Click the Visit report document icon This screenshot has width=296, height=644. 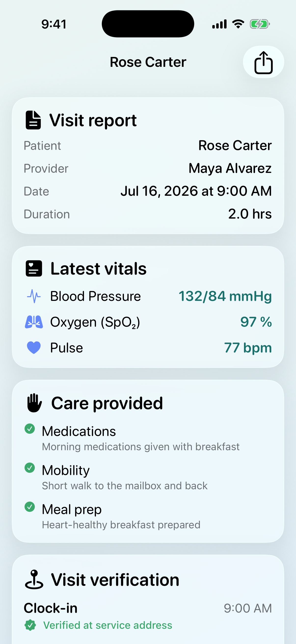click(33, 120)
